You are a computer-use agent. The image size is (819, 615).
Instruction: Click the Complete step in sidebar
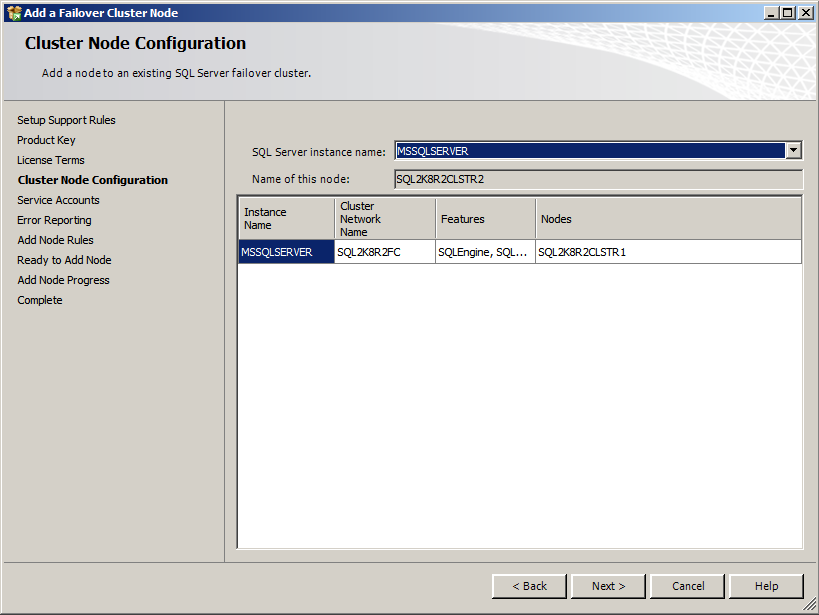pos(40,300)
